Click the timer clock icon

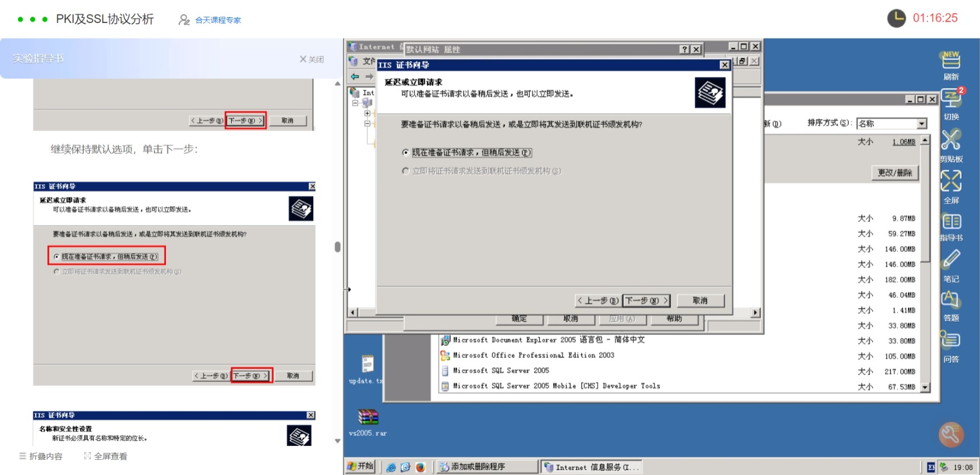[896, 18]
